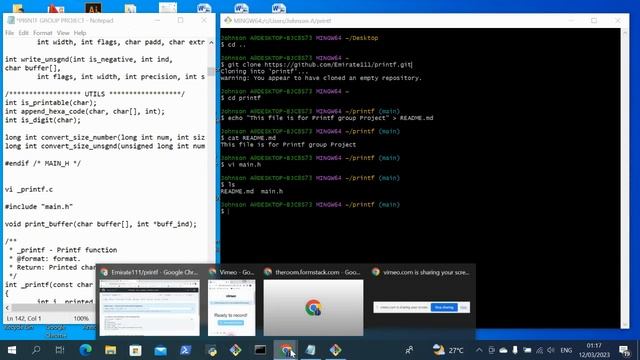640x360 pixels.
Task: Click '#include "main.h"' line in Notepad
Action: pos(39,207)
